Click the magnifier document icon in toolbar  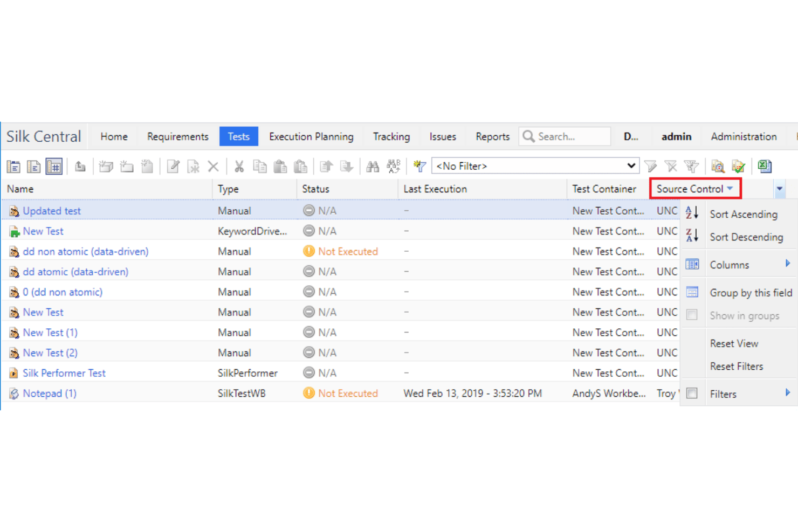[x=718, y=167]
